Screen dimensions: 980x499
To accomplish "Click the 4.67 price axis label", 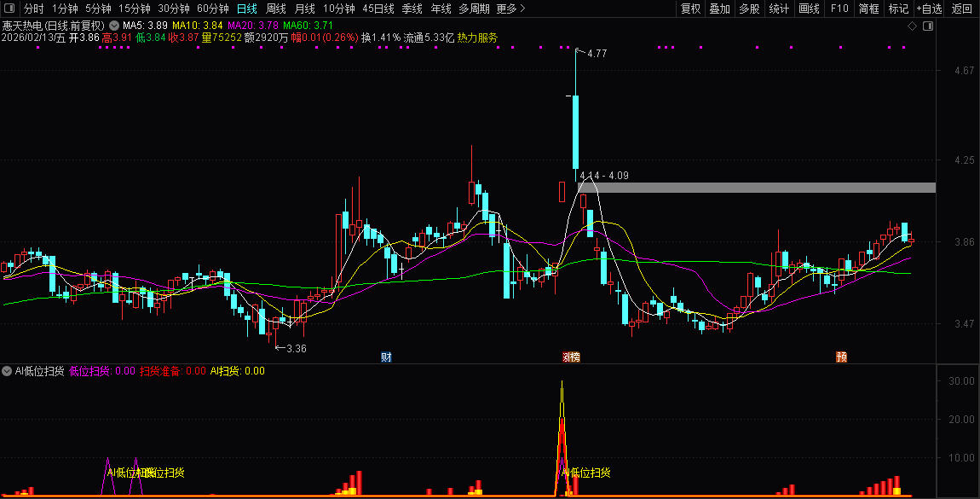I will pyautogui.click(x=965, y=71).
